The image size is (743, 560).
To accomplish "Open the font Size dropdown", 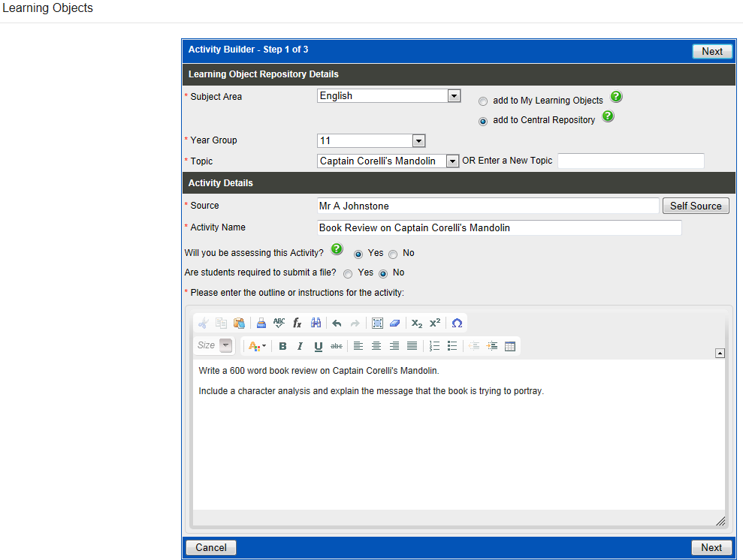I will point(225,346).
